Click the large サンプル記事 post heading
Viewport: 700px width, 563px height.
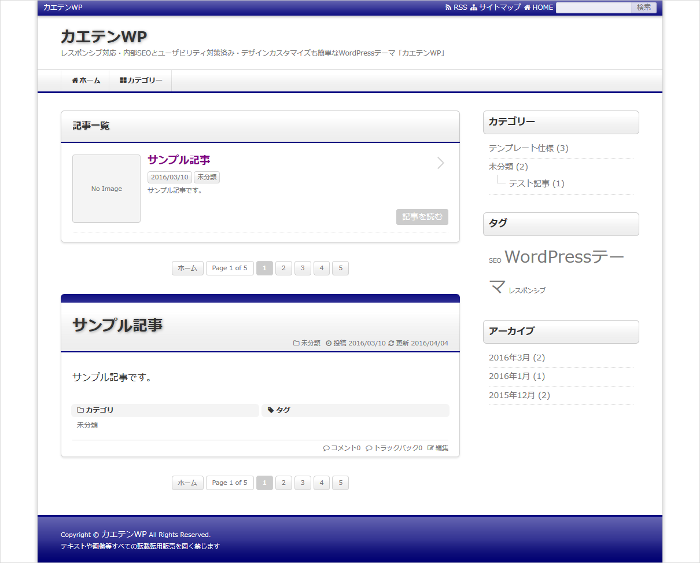(x=117, y=325)
